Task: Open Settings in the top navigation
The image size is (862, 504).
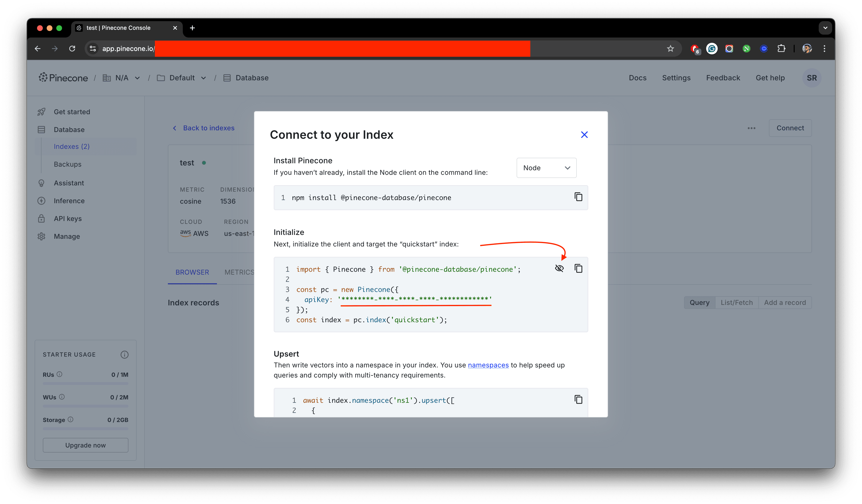Action: coord(676,78)
